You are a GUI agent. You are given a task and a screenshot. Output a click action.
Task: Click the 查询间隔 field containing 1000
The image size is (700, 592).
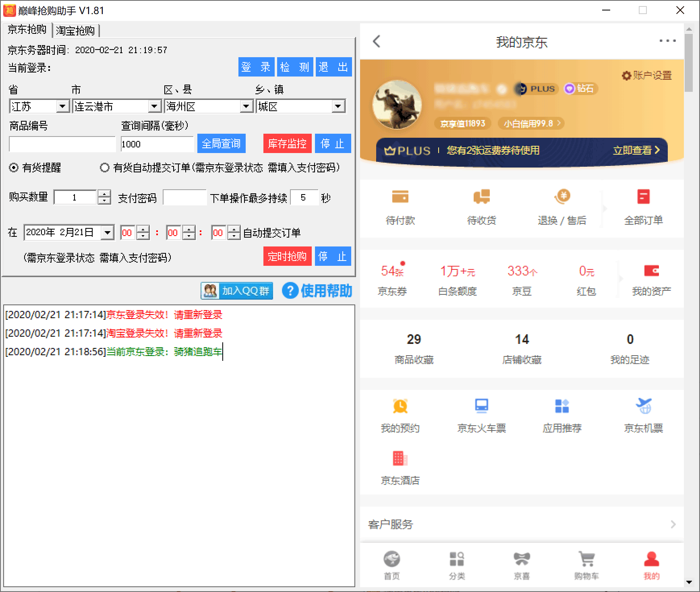[x=157, y=144]
